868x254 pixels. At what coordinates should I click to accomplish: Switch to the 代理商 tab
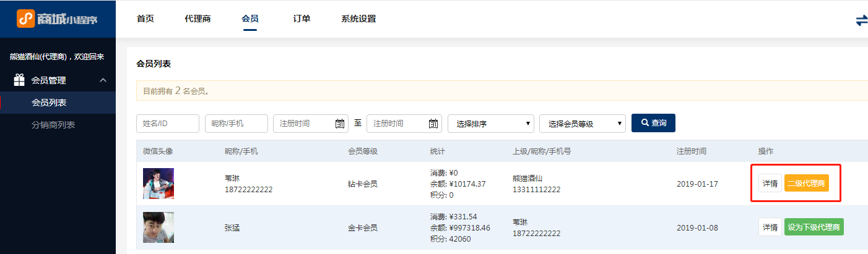pos(197,19)
